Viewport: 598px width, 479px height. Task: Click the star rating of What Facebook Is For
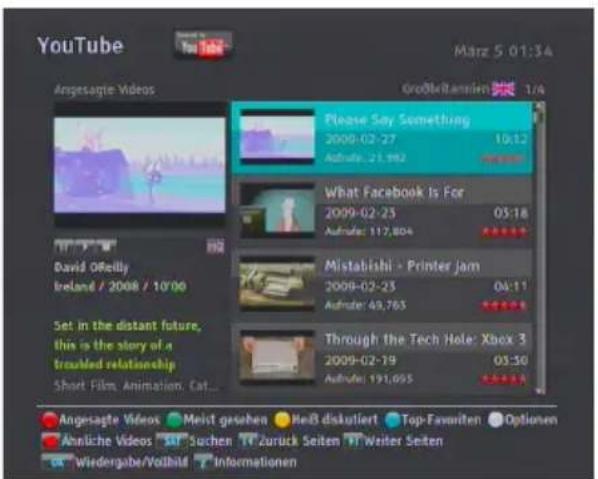click(x=504, y=232)
